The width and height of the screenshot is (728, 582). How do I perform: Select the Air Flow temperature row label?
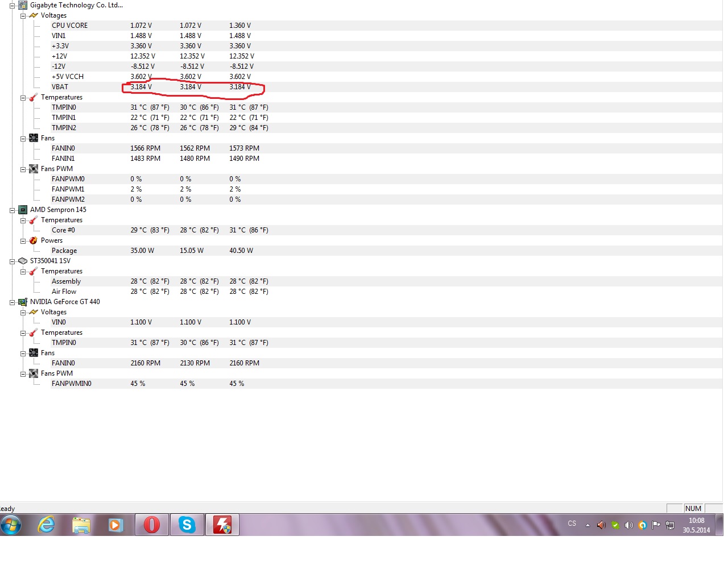pyautogui.click(x=64, y=292)
